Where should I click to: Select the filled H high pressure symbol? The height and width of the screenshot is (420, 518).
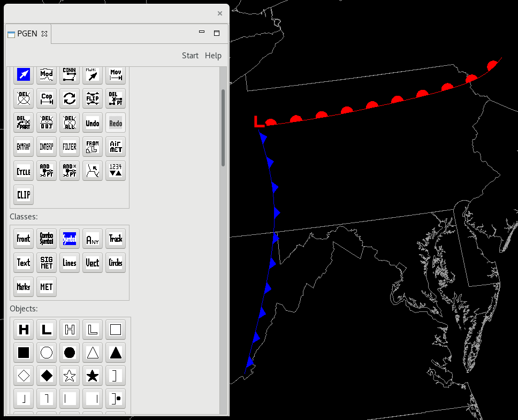pos(24,330)
